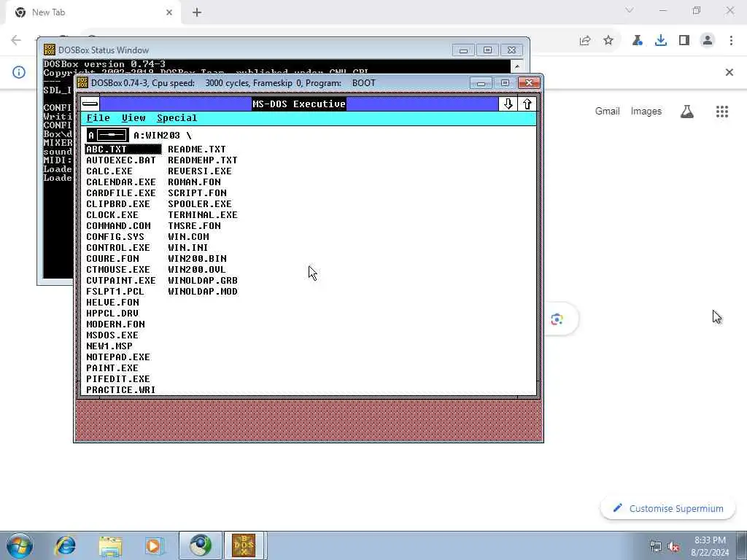Click Customise Supermium button
Screen dimensions: 747x560
pyautogui.click(x=668, y=508)
